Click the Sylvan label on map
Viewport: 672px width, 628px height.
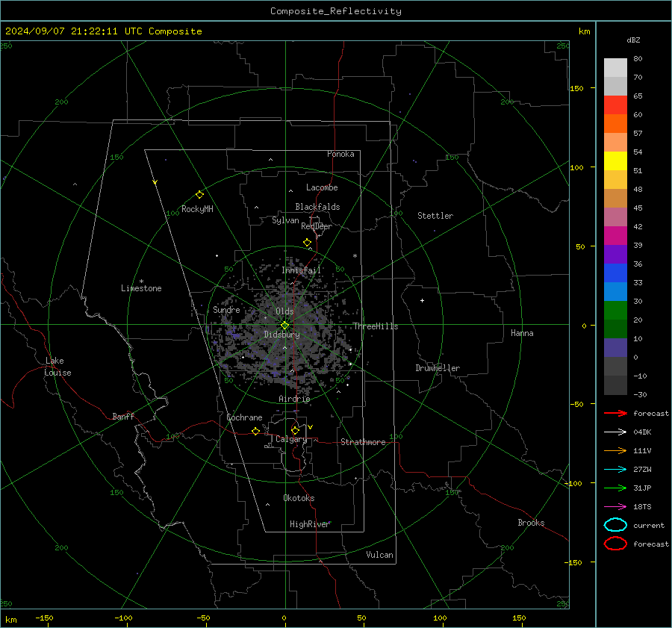pyautogui.click(x=285, y=220)
